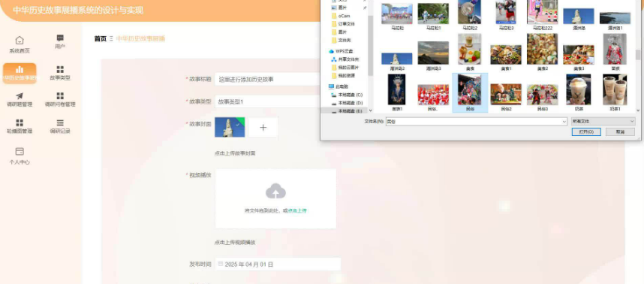The image size is (644, 284).
Task: Select the 美食2 image file
Action: click(x=543, y=52)
